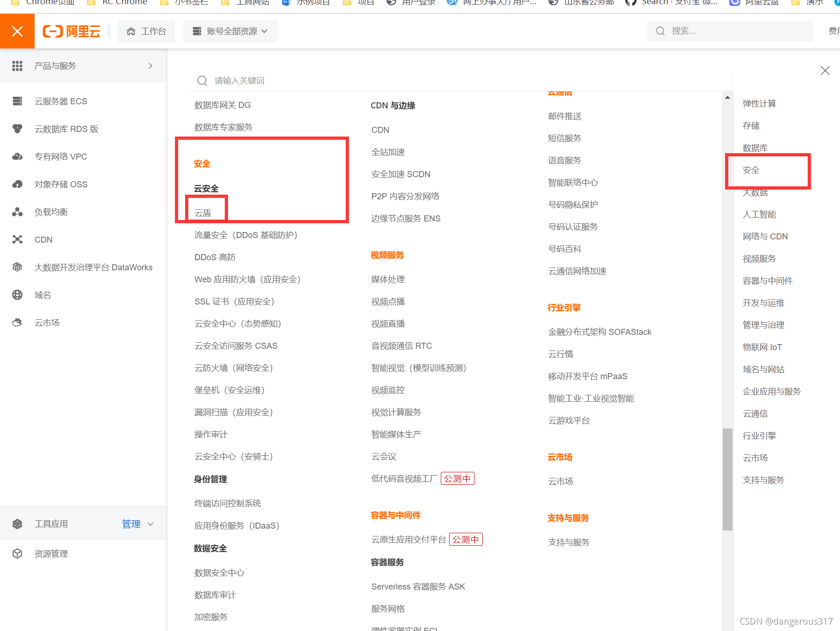
Task: Click the 负载均衡 icon
Action: pyautogui.click(x=17, y=212)
